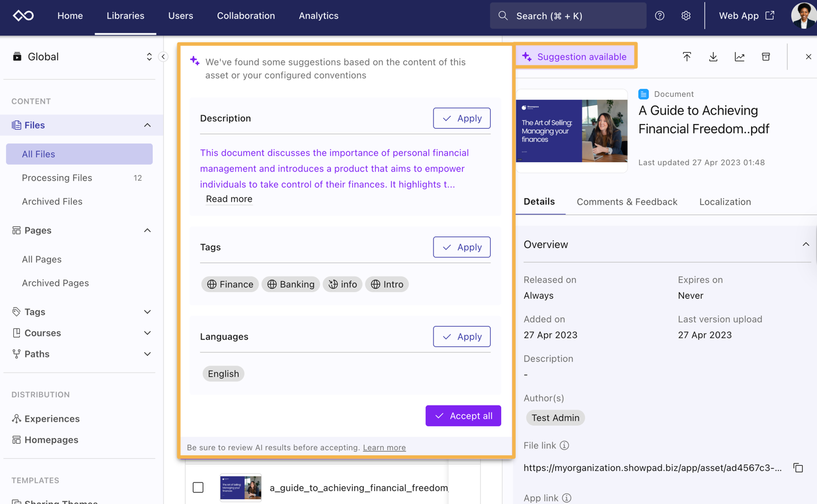Expand the Courses section in sidebar
The height and width of the screenshot is (504, 817).
pos(147,333)
